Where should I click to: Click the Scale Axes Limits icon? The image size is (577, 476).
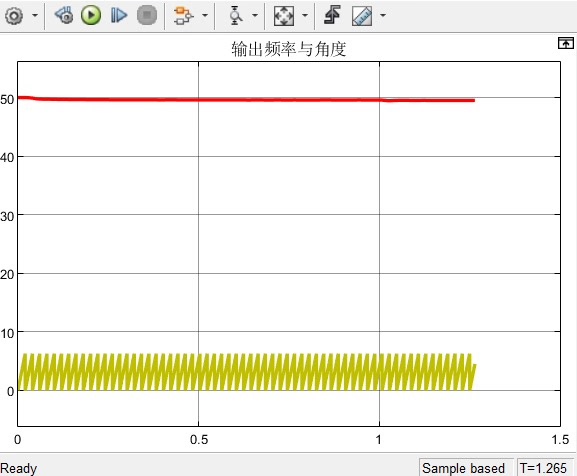click(x=284, y=16)
